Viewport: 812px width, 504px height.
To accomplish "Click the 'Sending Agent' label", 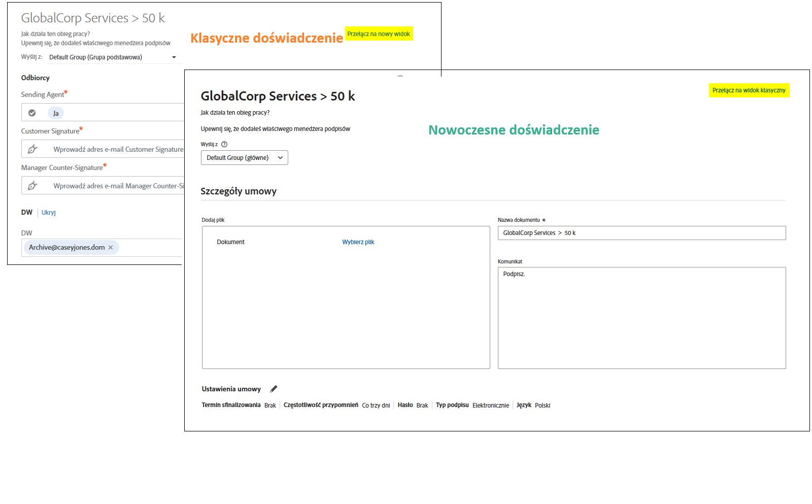I will click(43, 94).
